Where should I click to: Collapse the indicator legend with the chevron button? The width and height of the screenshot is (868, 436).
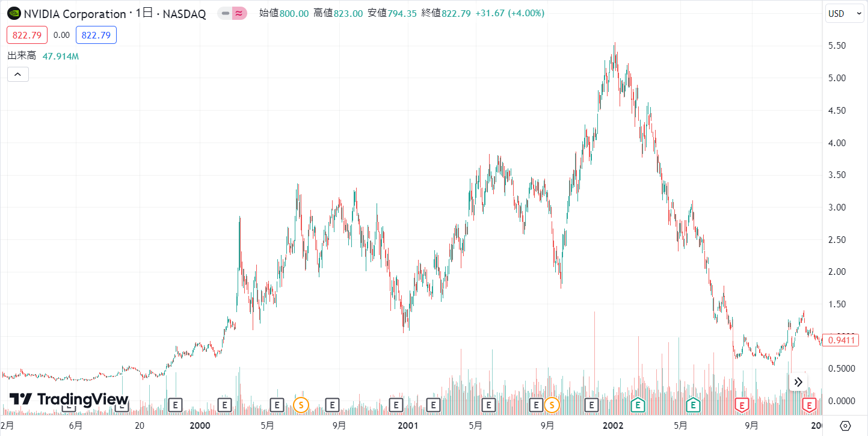click(18, 75)
